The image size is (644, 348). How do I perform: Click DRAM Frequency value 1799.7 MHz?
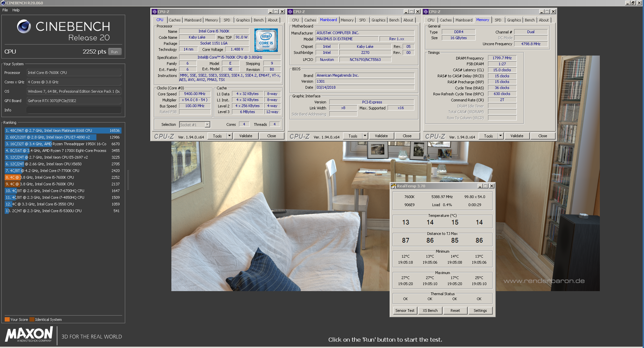(x=502, y=58)
